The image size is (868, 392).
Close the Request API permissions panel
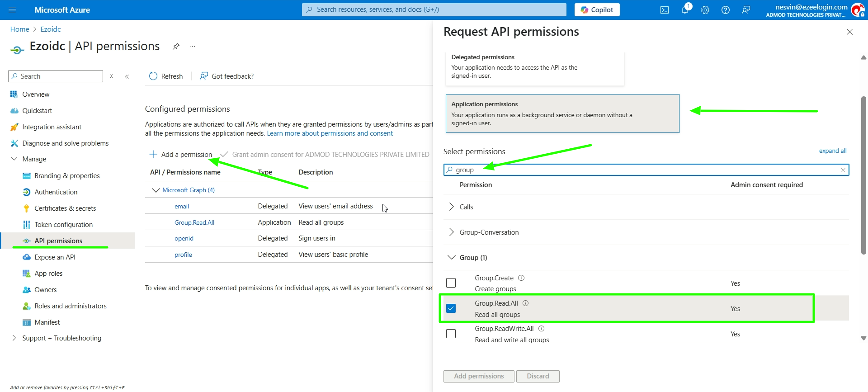click(x=849, y=32)
